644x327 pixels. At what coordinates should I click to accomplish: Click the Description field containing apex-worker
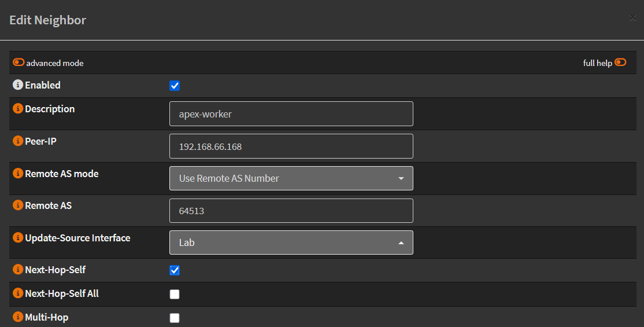(x=291, y=114)
